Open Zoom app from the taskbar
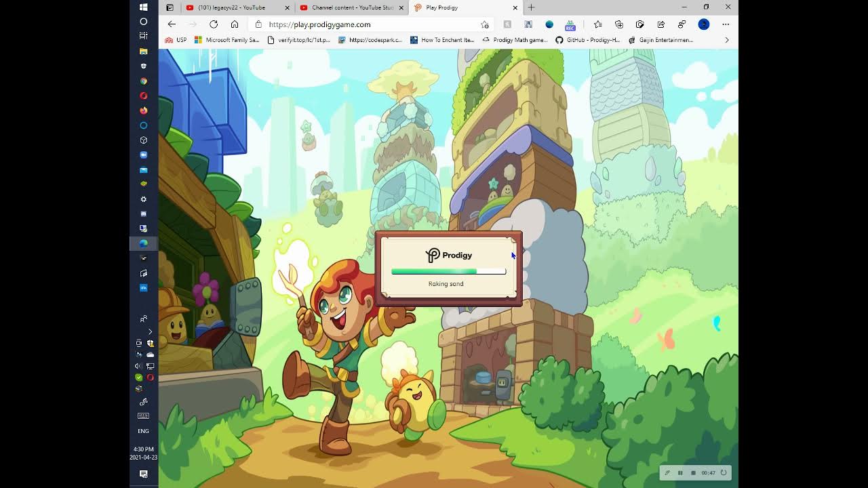 [143, 155]
